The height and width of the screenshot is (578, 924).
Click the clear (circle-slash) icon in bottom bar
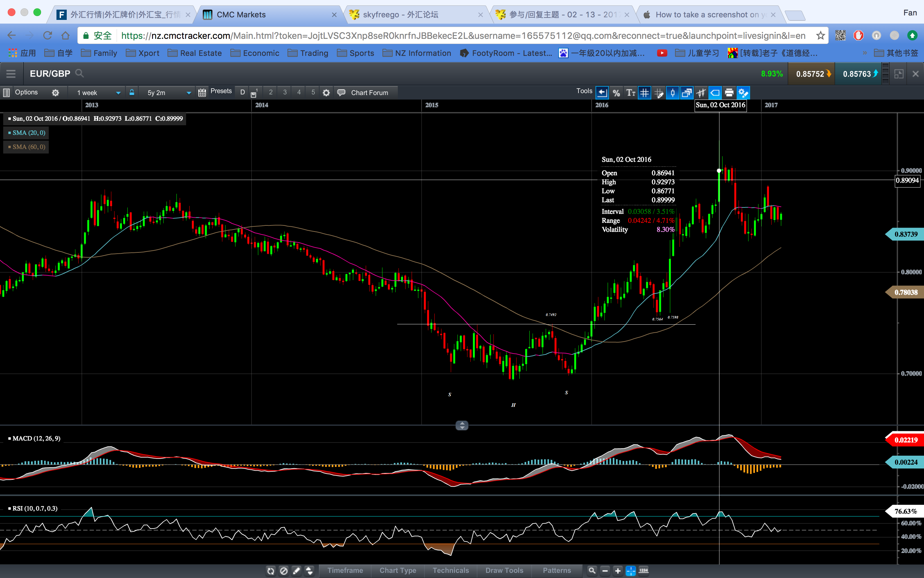click(x=284, y=571)
